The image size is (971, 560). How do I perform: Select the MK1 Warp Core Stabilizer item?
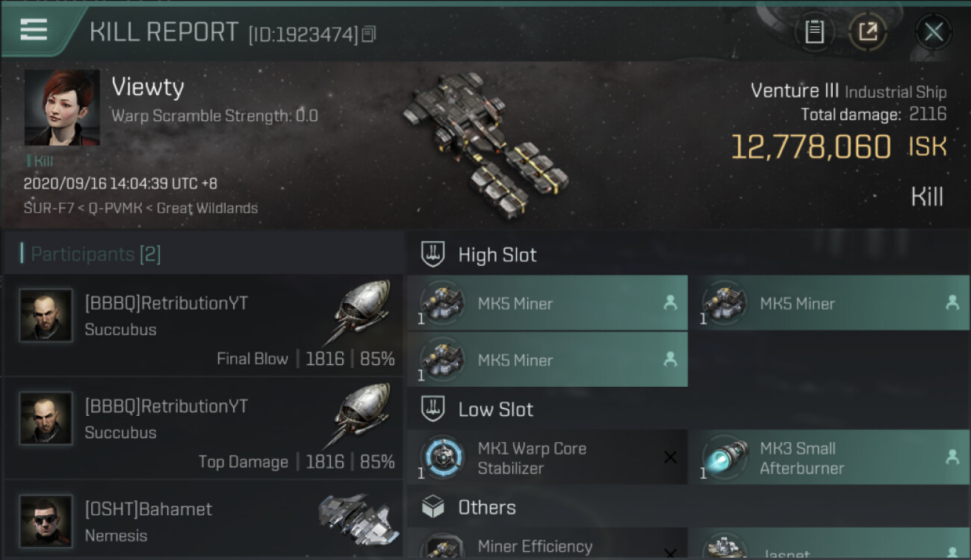(547, 458)
